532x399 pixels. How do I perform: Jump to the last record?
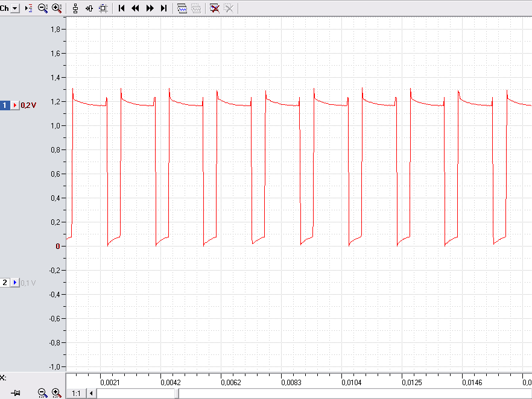163,8
